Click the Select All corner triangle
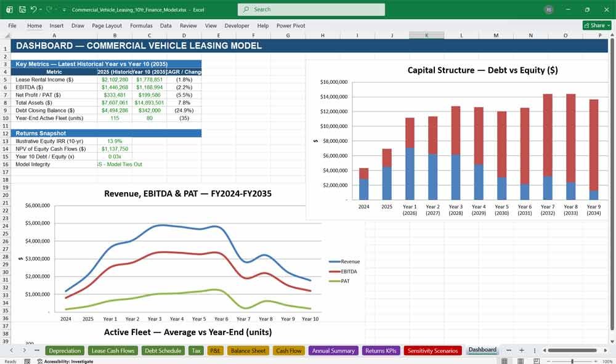Image resolution: width=616 pixels, height=364 pixels. tap(7, 35)
